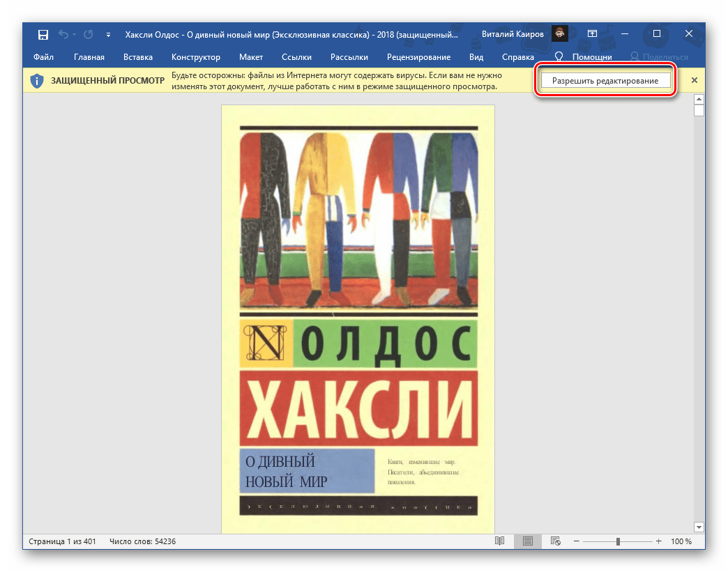Image resolution: width=728 pixels, height=572 pixels.
Task: Click the lightbulb Помощник icon
Action: click(559, 56)
